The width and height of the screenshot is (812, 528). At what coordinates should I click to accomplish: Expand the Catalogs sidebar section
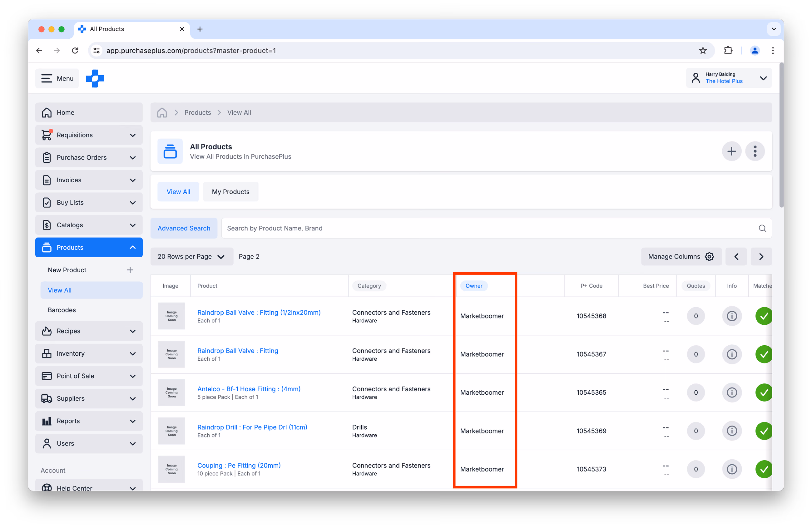89,225
